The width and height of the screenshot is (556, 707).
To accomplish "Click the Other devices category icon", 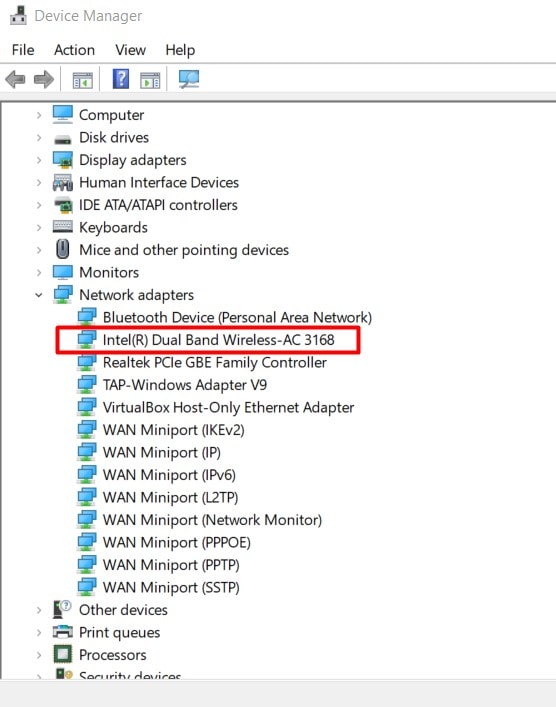I will point(62,609).
